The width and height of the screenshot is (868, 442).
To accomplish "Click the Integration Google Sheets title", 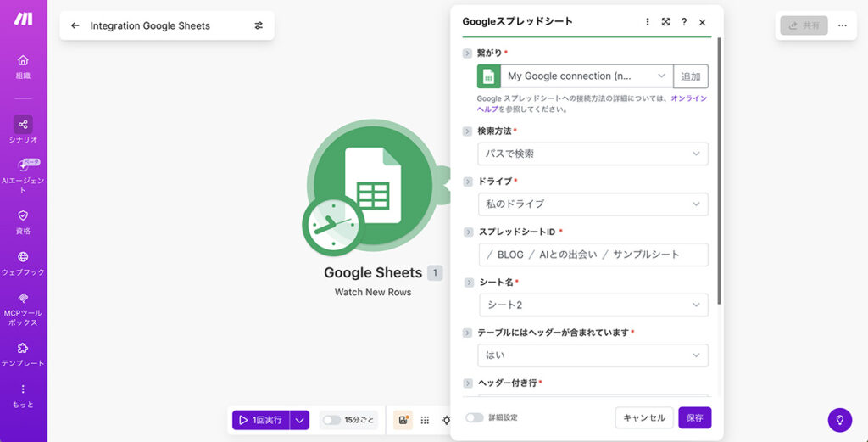I will click(x=150, y=25).
